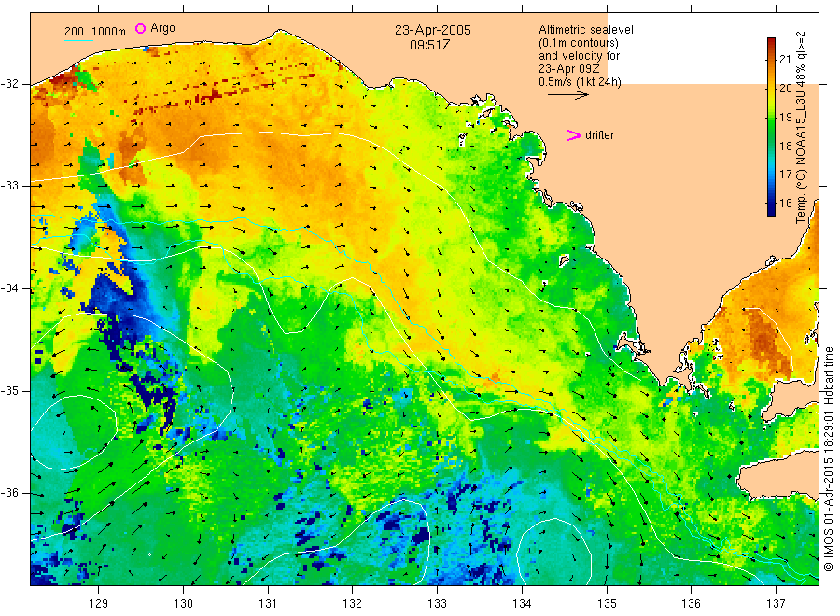Click longitude axis label 132
Screen dimensions: 840x616
click(x=353, y=604)
